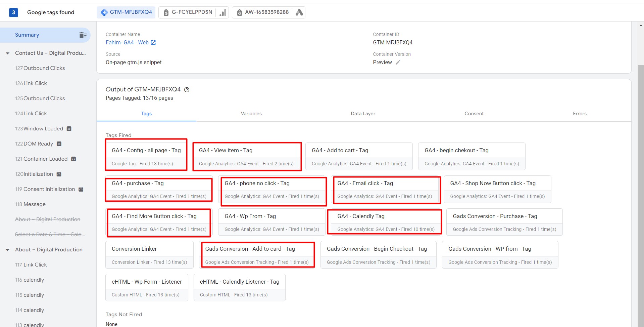Open the GA4 - Config - all page - Tag card
This screenshot has height=327, width=644.
(146, 157)
